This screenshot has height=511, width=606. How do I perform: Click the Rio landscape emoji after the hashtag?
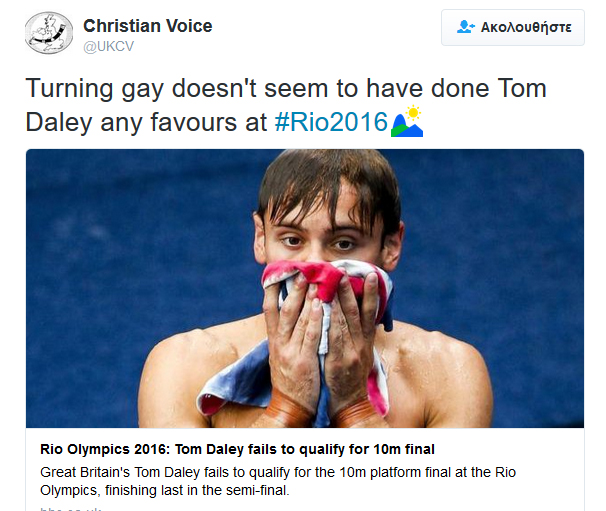point(407,122)
